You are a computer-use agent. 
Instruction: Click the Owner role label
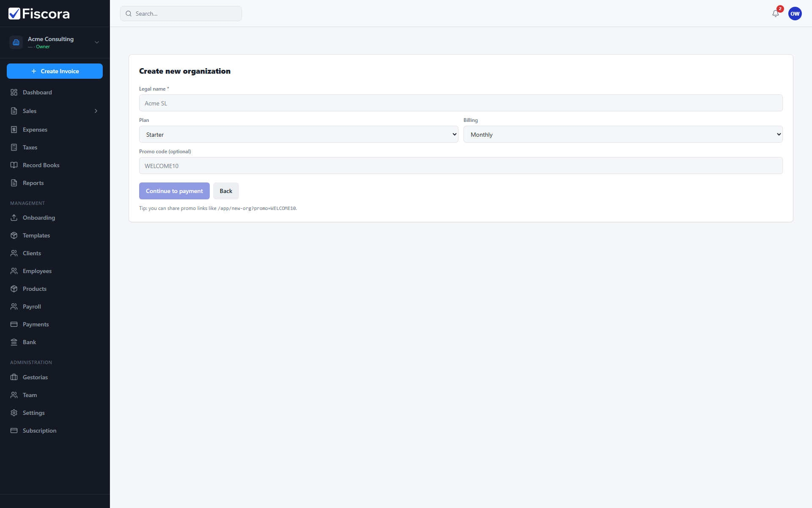tap(43, 47)
